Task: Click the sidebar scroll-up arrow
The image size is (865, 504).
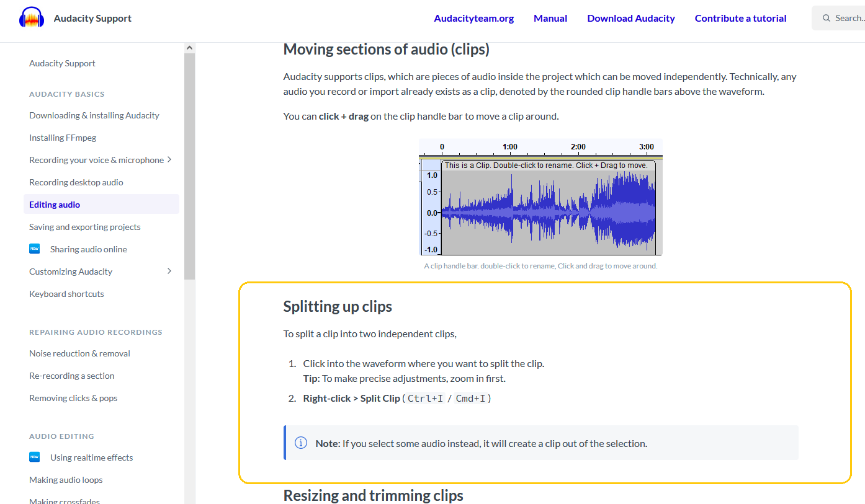Action: pyautogui.click(x=189, y=46)
